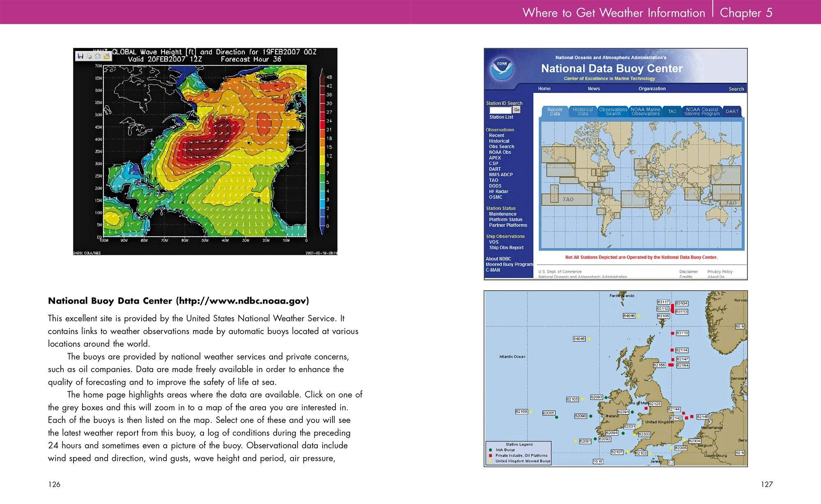This screenshot has height=504, width=821.
Task: Open the Historical Data tab
Action: click(582, 112)
